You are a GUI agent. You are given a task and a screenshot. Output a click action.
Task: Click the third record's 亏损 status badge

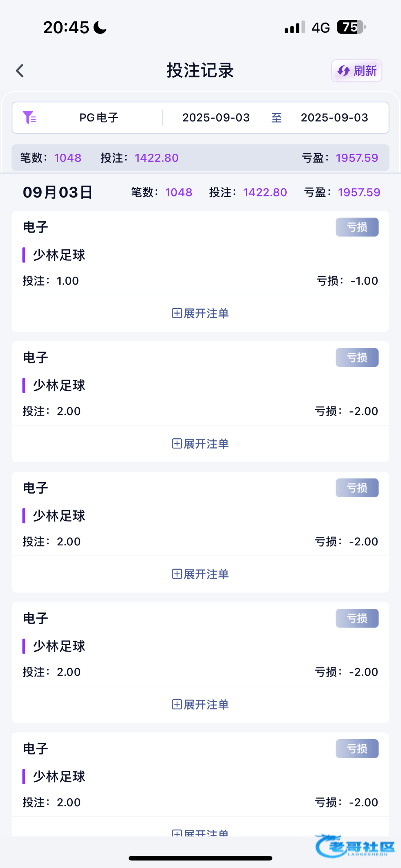pyautogui.click(x=357, y=488)
